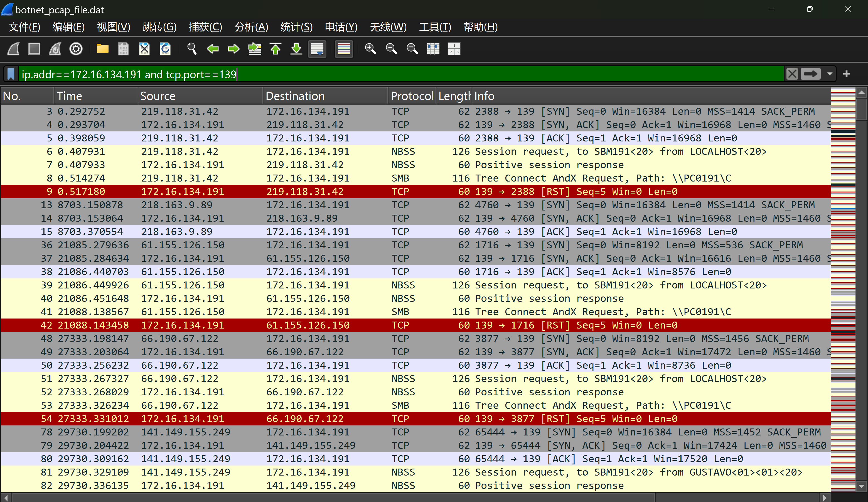Click the open capture file folder icon
This screenshot has width=868, height=502.
(102, 49)
